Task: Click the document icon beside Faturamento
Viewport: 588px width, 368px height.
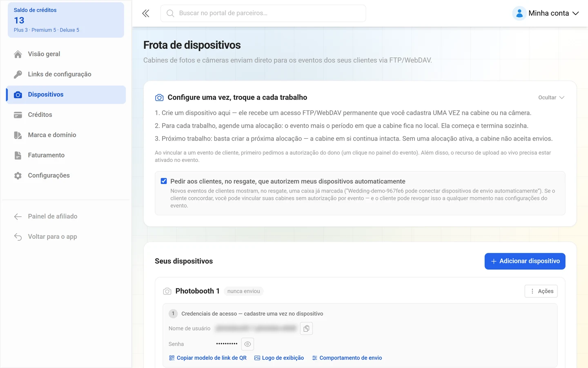Action: (18, 155)
